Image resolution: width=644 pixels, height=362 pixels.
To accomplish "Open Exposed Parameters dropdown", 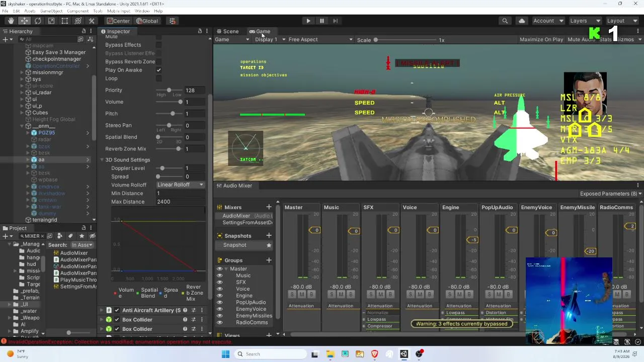I will (611, 194).
